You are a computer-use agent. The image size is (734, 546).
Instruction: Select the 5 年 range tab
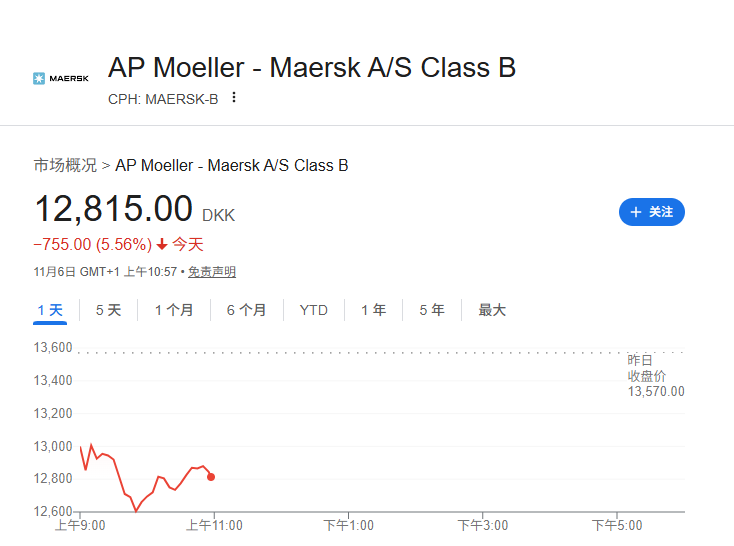pyautogui.click(x=432, y=310)
